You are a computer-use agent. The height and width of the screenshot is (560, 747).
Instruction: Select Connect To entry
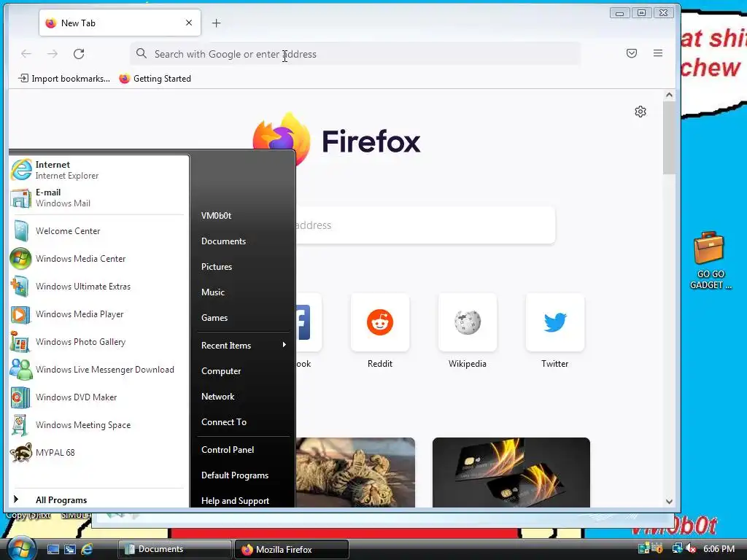(x=243, y=422)
